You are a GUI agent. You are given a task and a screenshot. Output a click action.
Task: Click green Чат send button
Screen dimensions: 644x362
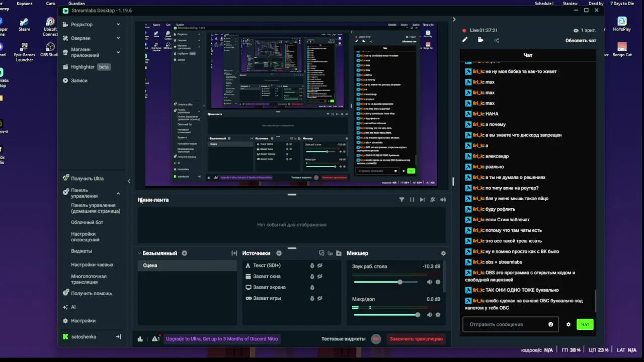tap(585, 324)
